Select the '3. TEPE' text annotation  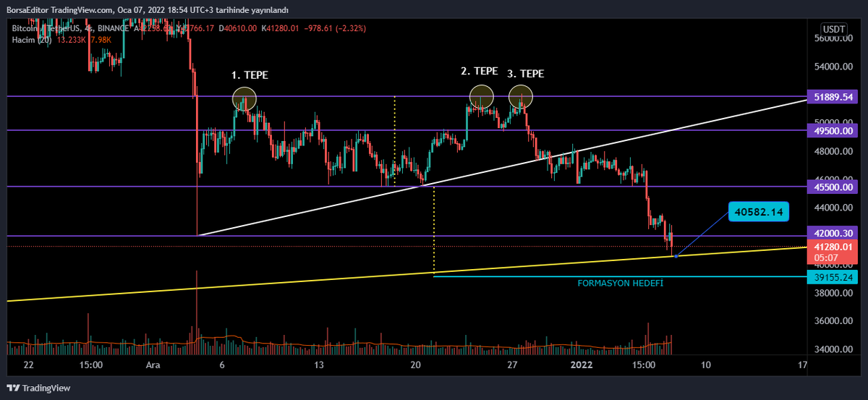525,74
